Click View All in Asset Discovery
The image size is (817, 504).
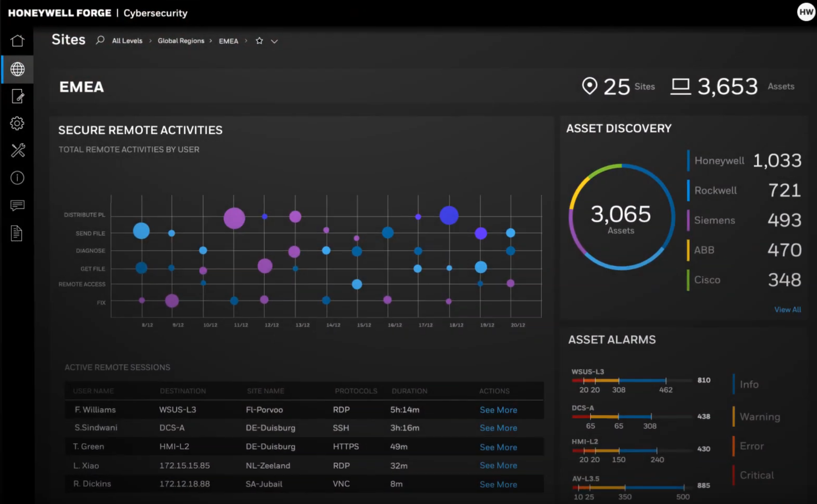[787, 310]
